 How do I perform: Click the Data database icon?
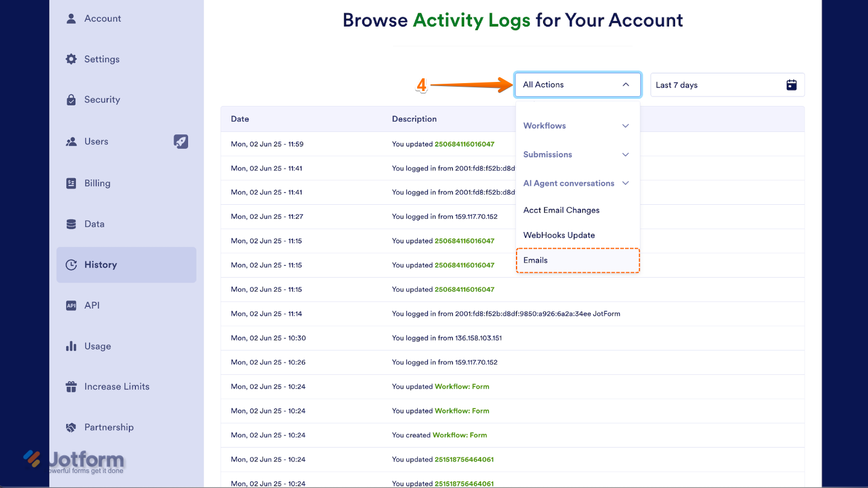coord(72,224)
